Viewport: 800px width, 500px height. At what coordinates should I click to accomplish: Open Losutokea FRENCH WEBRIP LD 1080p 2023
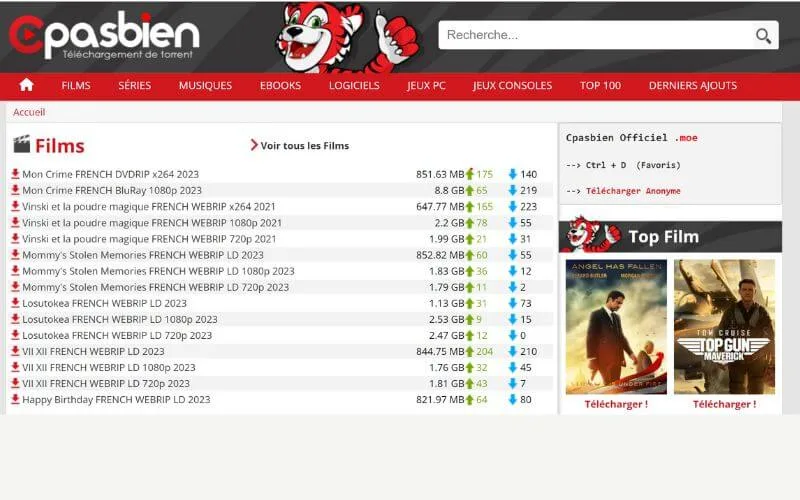click(119, 319)
